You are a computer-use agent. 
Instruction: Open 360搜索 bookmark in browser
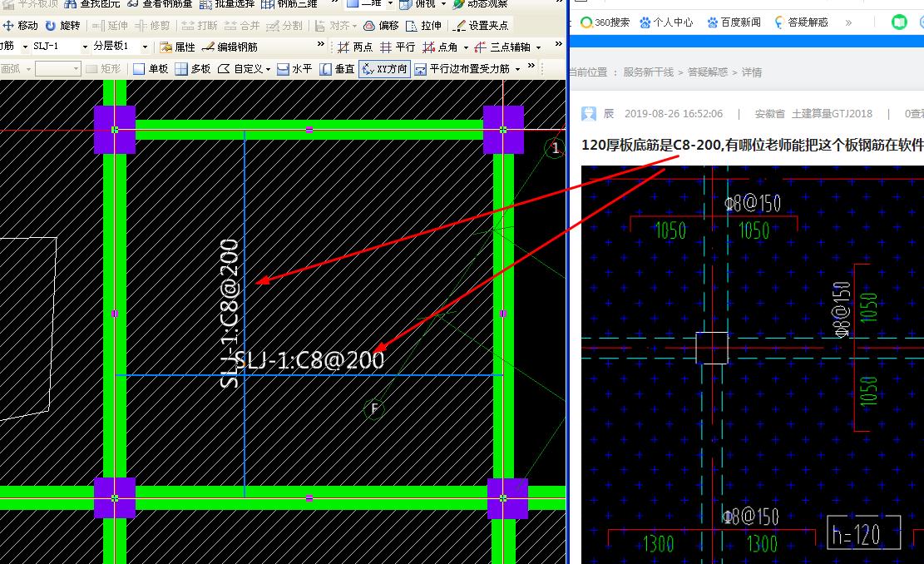click(605, 22)
